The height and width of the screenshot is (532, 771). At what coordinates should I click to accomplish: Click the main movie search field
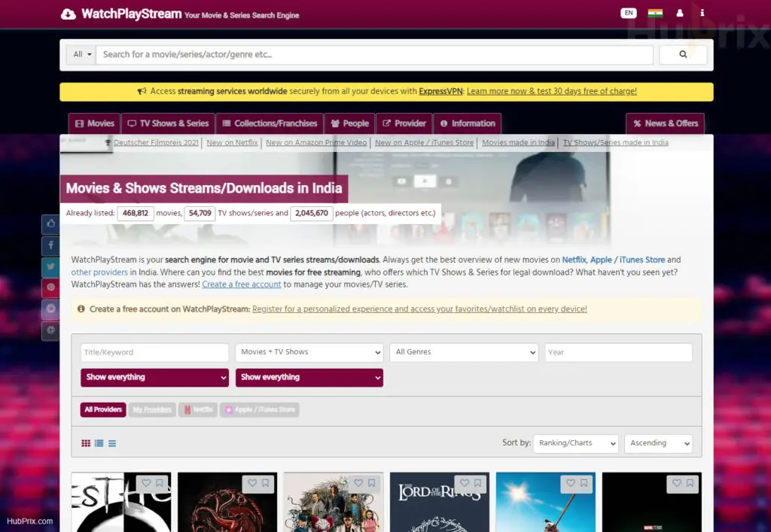375,54
